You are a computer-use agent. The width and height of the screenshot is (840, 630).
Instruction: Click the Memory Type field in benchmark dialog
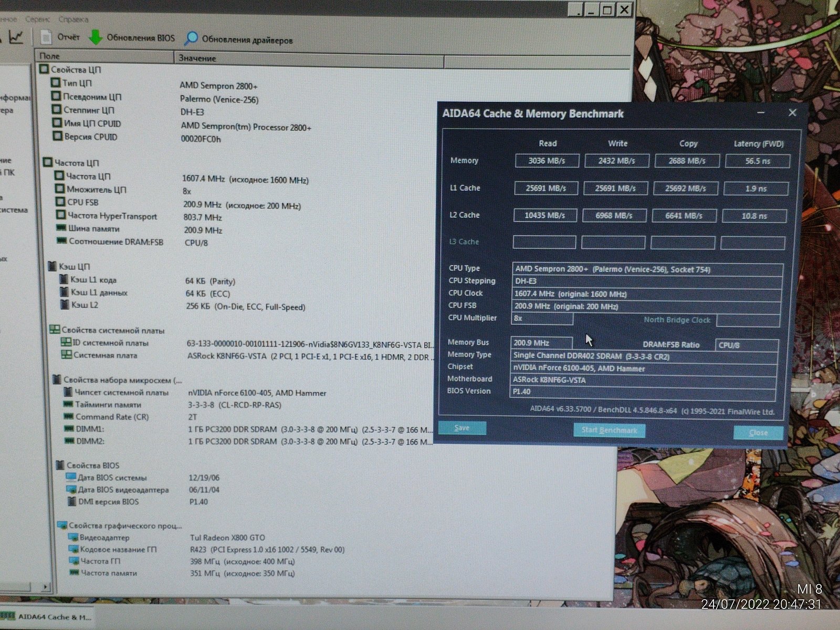pos(644,356)
